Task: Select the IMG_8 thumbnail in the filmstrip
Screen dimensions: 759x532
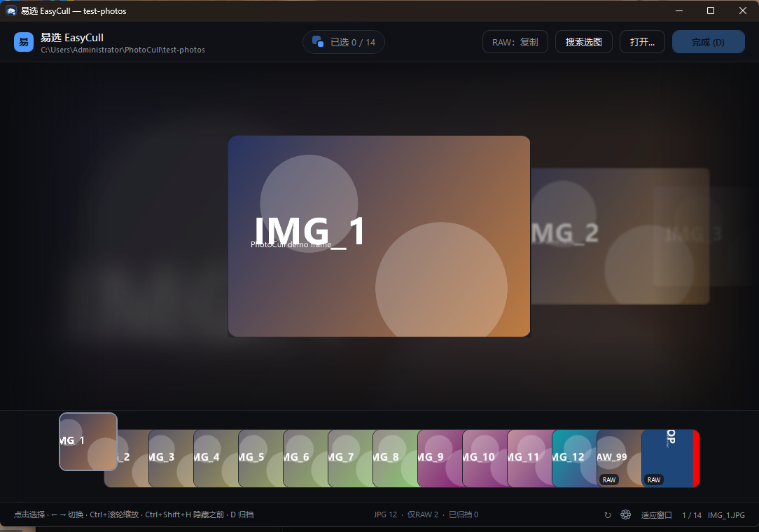Action: click(396, 458)
